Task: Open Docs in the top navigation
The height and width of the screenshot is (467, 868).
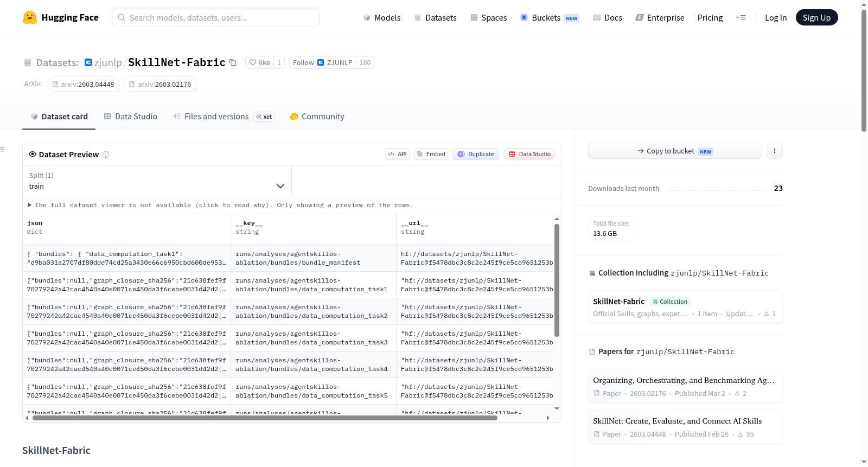Action: tap(608, 18)
